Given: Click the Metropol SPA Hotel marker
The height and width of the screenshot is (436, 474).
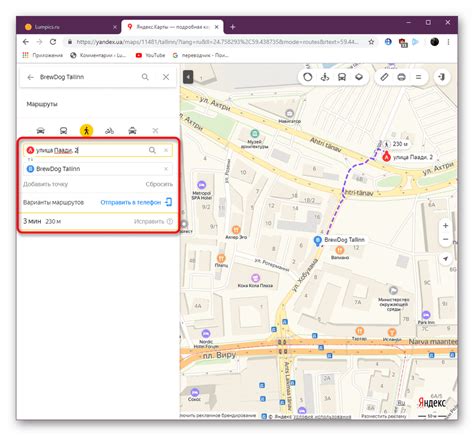Looking at the screenshot, I should coord(201,185).
